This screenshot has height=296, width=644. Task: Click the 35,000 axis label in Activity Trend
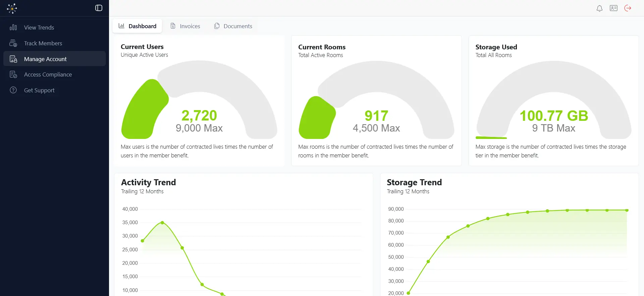130,223
